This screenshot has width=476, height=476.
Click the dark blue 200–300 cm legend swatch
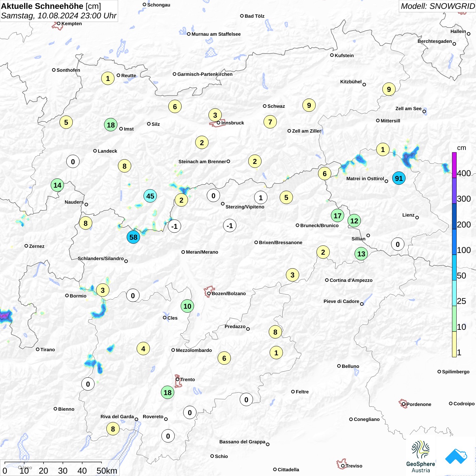(454, 216)
